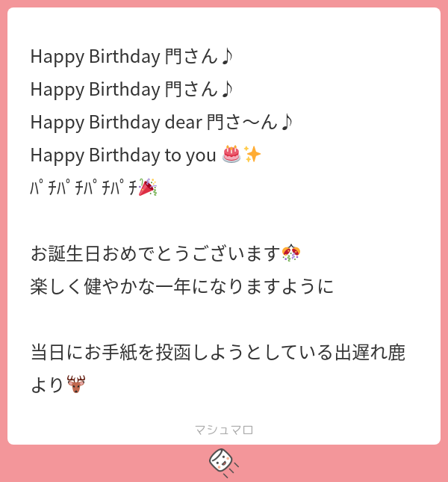Screen dimensions: 448x482
Task: Click the music note after 門さ〜ん
Action: pyautogui.click(x=285, y=122)
